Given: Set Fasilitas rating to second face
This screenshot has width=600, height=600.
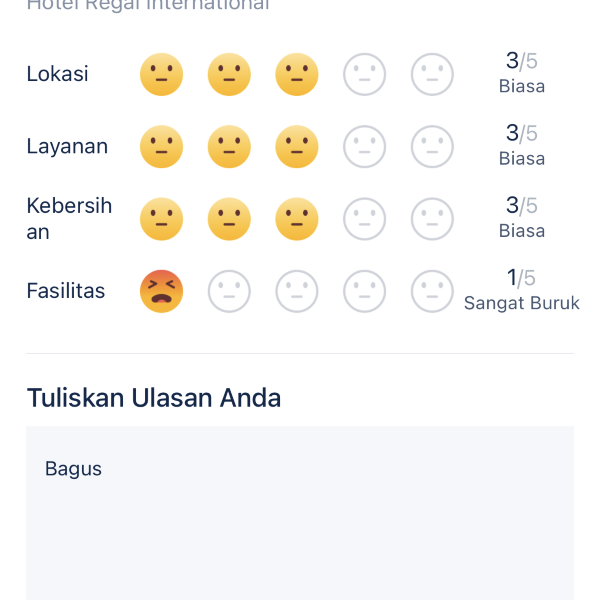Looking at the screenshot, I should 229,291.
